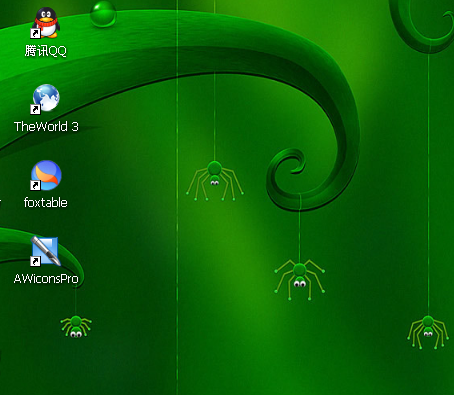Click the shortcut arrow on AWiconsPro icon

(x=35, y=261)
